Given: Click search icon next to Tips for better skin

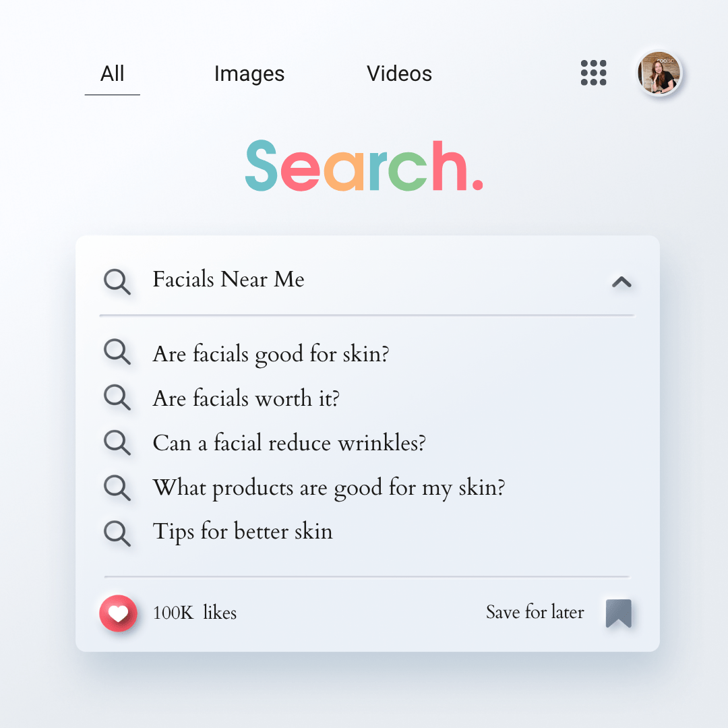Looking at the screenshot, I should click(117, 533).
